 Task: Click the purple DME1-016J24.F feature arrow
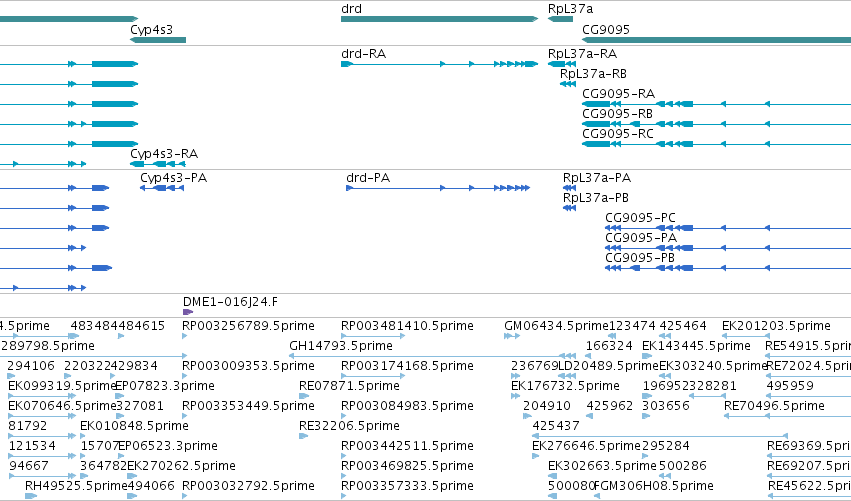click(188, 312)
